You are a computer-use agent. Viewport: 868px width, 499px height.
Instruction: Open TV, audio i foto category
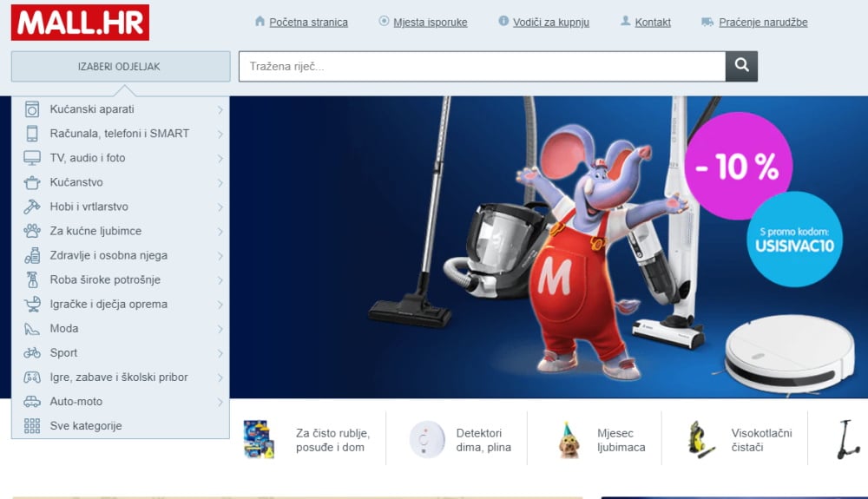(88, 158)
